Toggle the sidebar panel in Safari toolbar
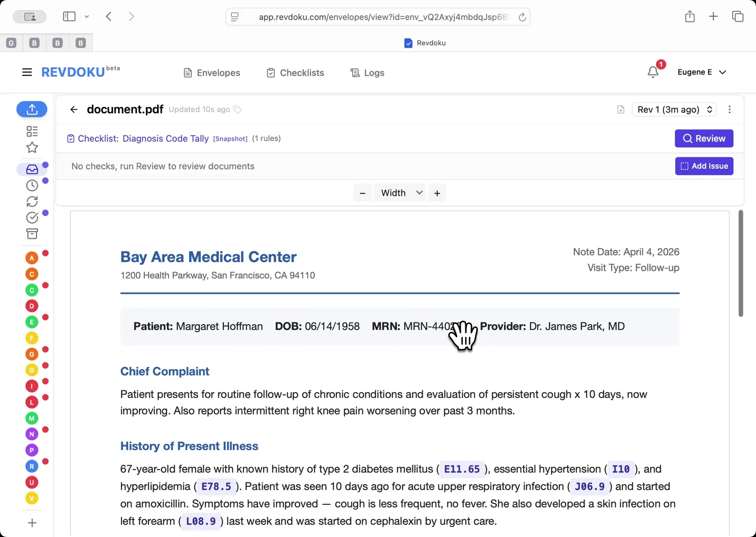Screen dimensions: 756x537 pyautogui.click(x=69, y=16)
